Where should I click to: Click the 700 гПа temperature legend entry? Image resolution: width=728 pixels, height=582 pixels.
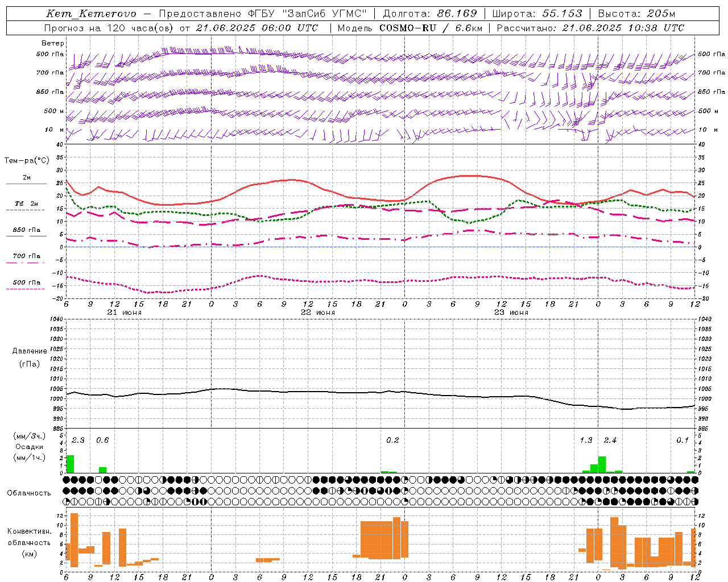26,258
